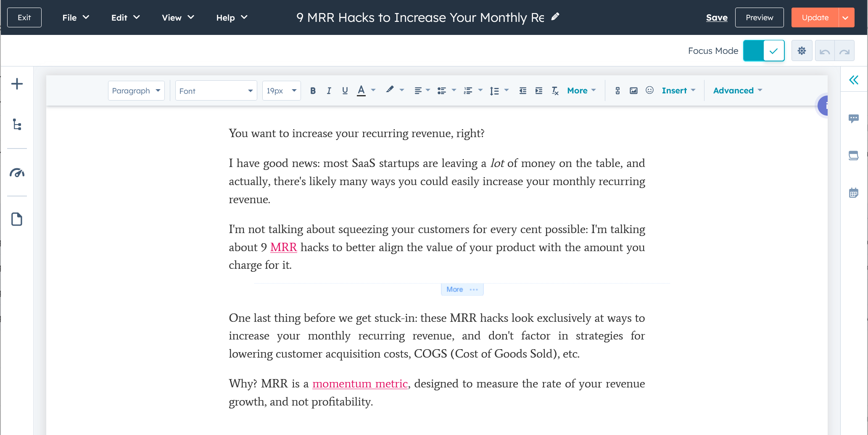Click the highlight color marker icon

[x=390, y=90]
